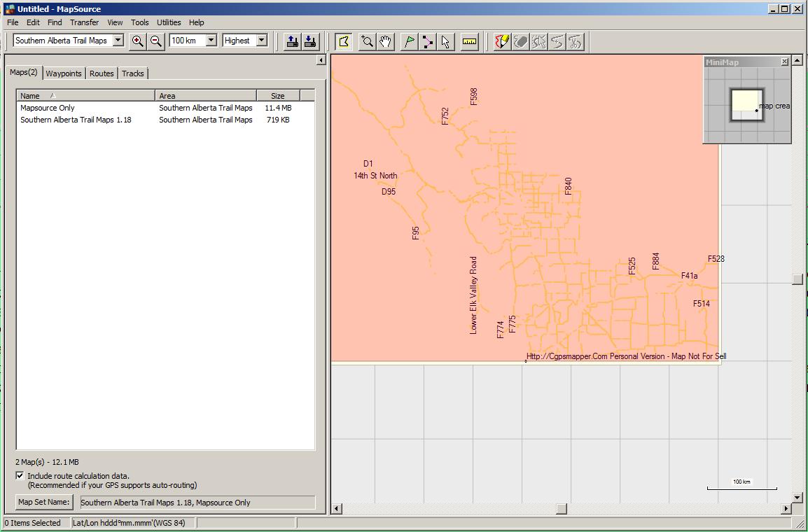The image size is (808, 532).
Task: Sort map list by Size column
Action: 278,96
